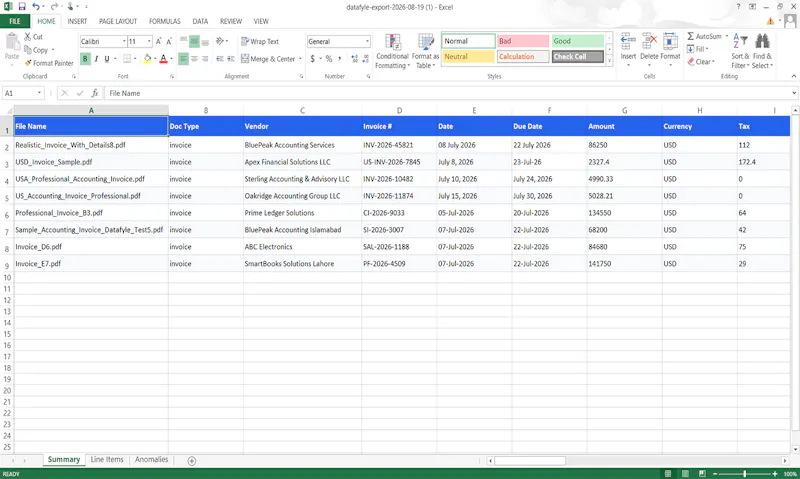Open the INSERT ribbon tab
The width and height of the screenshot is (800, 479).
(x=77, y=21)
